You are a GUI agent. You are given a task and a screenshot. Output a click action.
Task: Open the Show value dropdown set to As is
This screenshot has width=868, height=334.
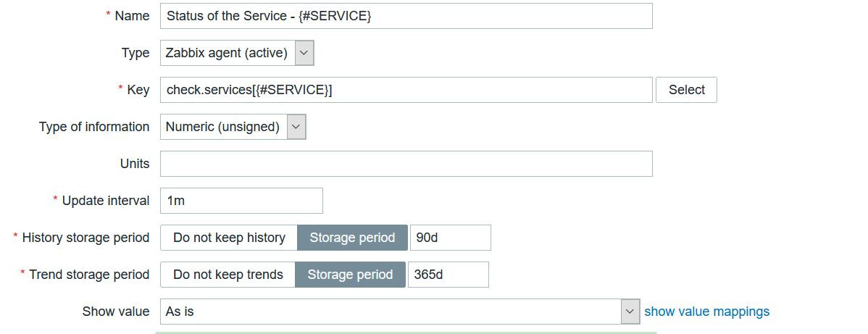click(390, 312)
